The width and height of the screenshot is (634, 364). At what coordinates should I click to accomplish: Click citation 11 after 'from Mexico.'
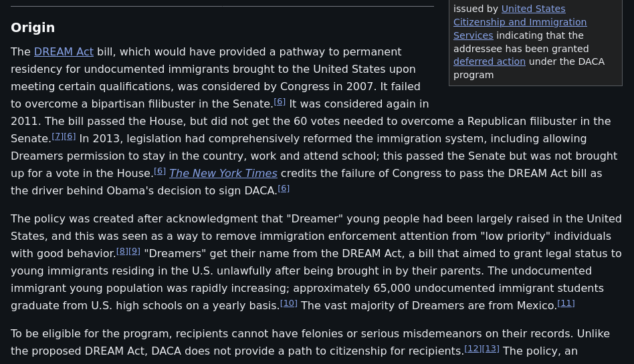click(566, 304)
